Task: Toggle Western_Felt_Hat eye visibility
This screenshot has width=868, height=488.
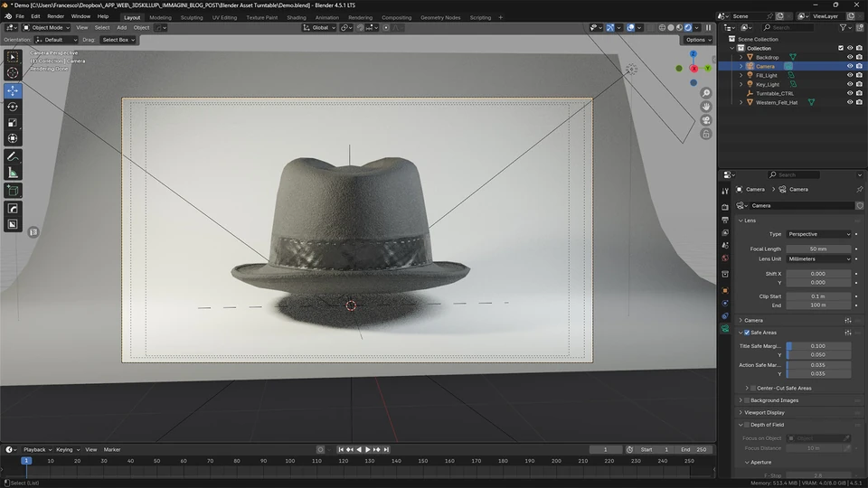Action: click(x=850, y=102)
